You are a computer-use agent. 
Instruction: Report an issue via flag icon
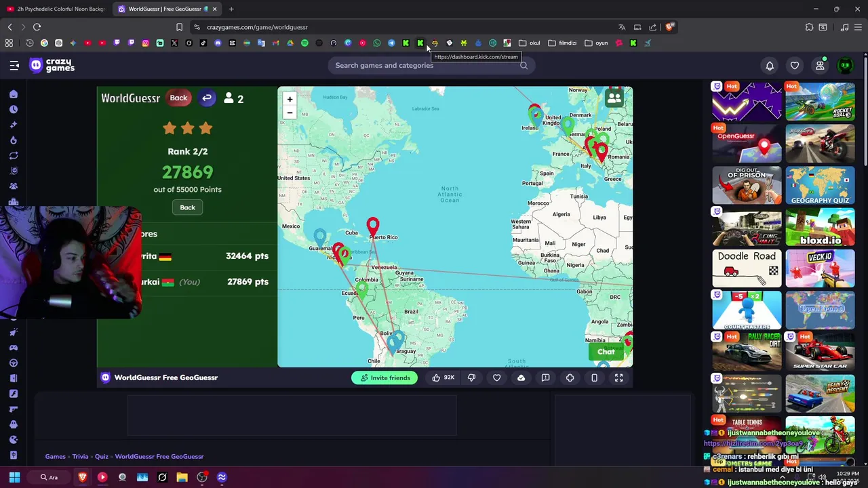tap(545, 378)
